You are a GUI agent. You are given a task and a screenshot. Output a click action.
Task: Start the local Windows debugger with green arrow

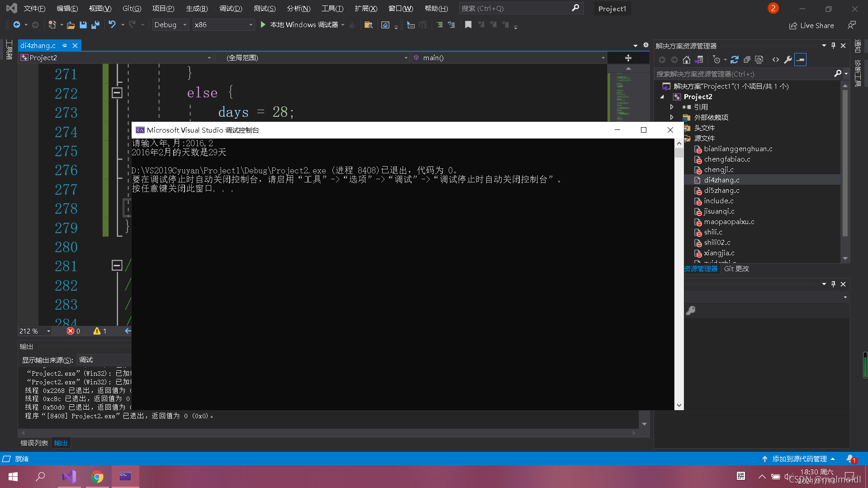coord(263,25)
